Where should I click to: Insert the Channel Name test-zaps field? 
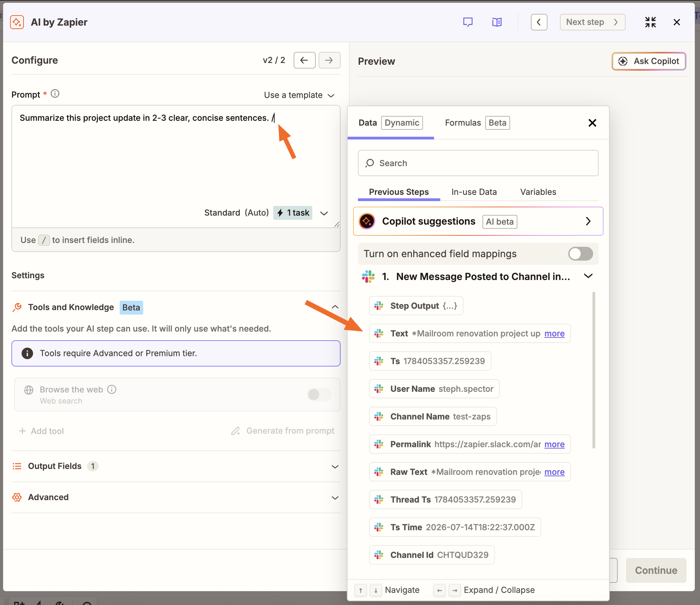point(433,416)
